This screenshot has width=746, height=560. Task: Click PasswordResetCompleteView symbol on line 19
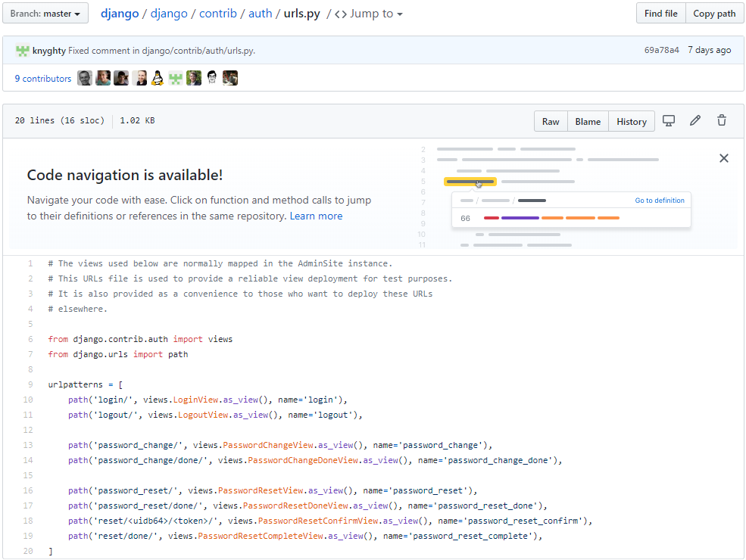point(261,536)
